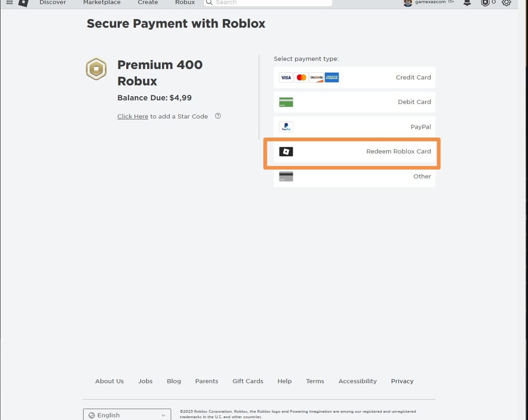Select Redeem Roblox Card option
This screenshot has width=528, height=420.
click(x=354, y=152)
